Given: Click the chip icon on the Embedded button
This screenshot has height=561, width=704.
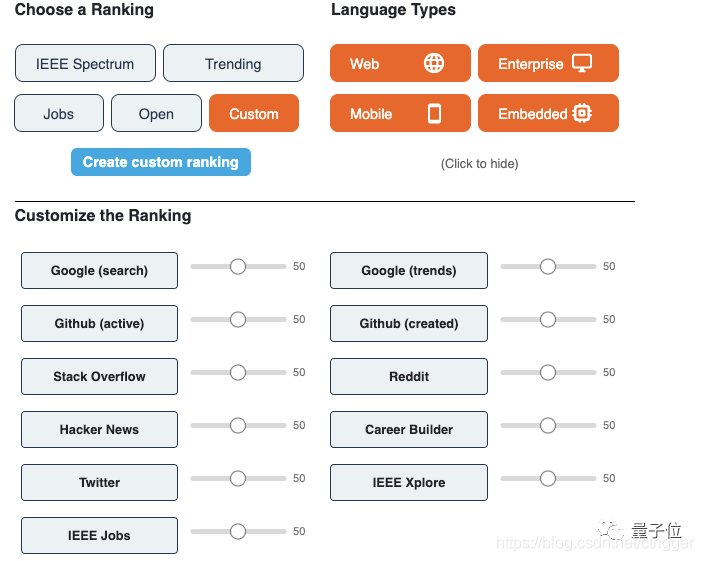Looking at the screenshot, I should point(582,113).
